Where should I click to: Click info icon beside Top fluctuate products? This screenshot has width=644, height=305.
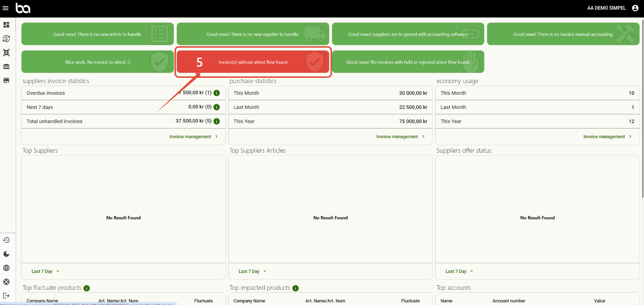tap(87, 288)
